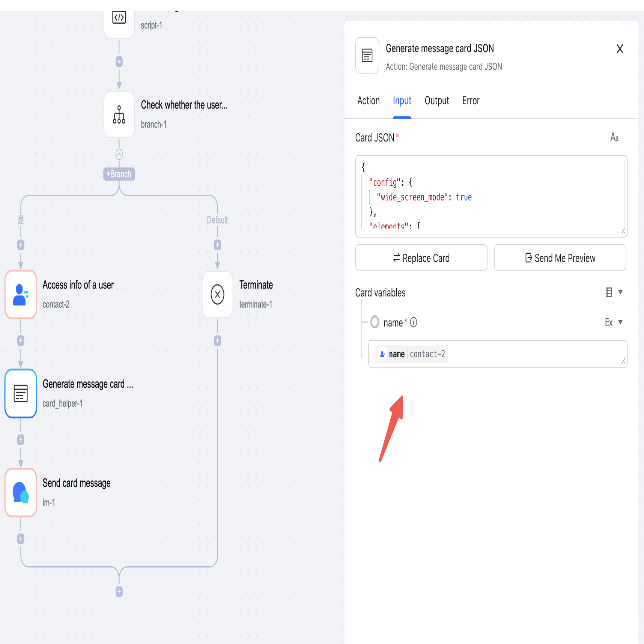Switch to the Output tab
The height and width of the screenshot is (644, 644).
point(436,101)
